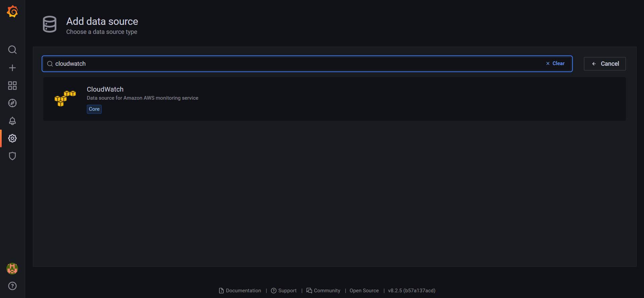Open the Support footer link
This screenshot has height=298, width=644.
coord(284,291)
